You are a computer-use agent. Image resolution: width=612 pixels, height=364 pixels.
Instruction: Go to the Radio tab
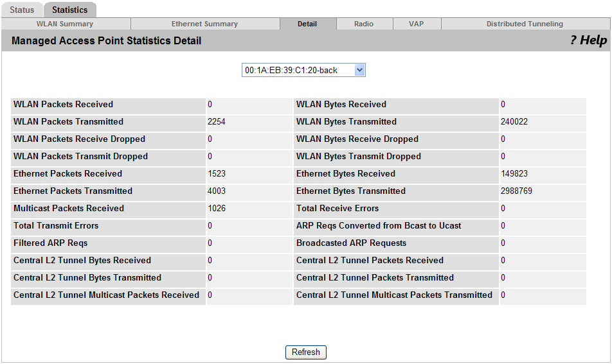(x=364, y=24)
